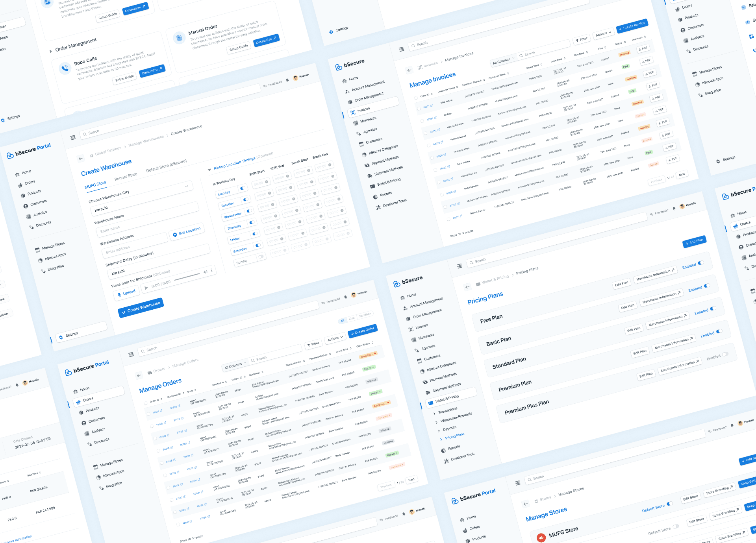Viewport: 756px width, 543px height.
Task: Open Actions dropdown in Manage Orders
Action: [335, 338]
